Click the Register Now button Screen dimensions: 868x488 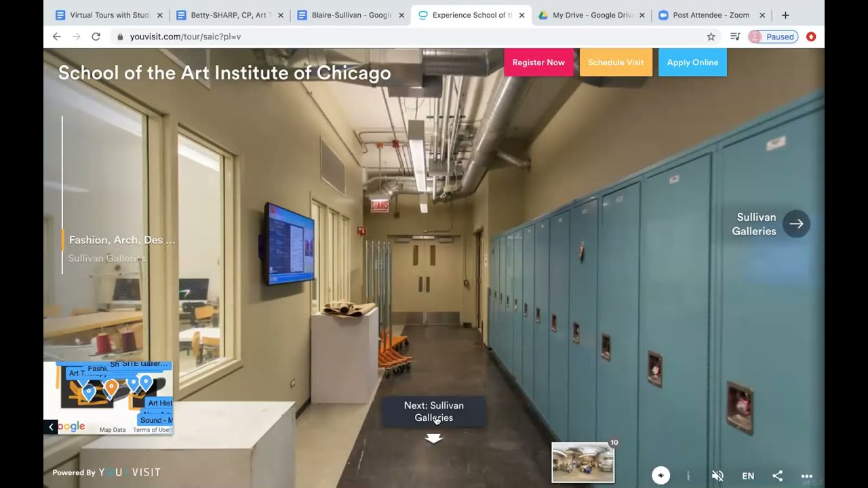[x=538, y=62]
